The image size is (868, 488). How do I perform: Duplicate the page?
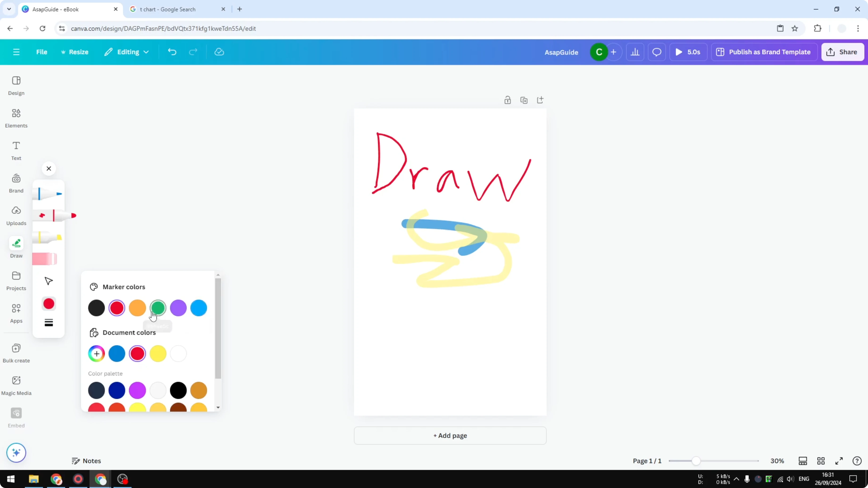pyautogui.click(x=524, y=100)
